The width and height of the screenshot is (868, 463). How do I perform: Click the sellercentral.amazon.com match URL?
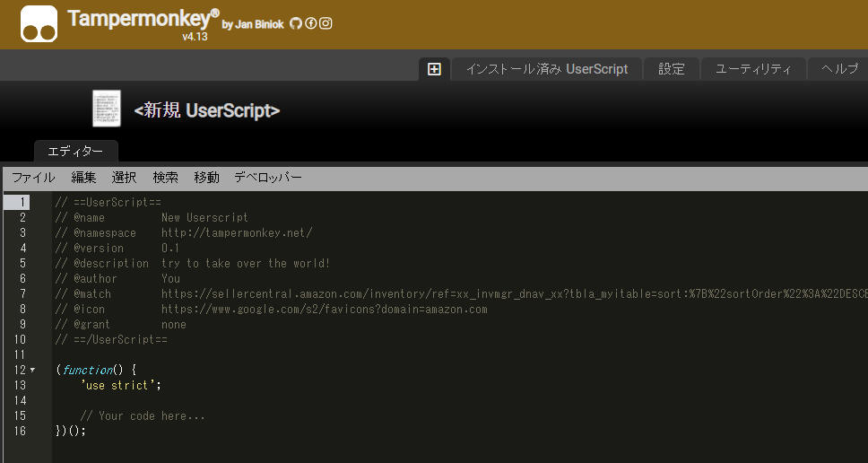[x=515, y=294]
